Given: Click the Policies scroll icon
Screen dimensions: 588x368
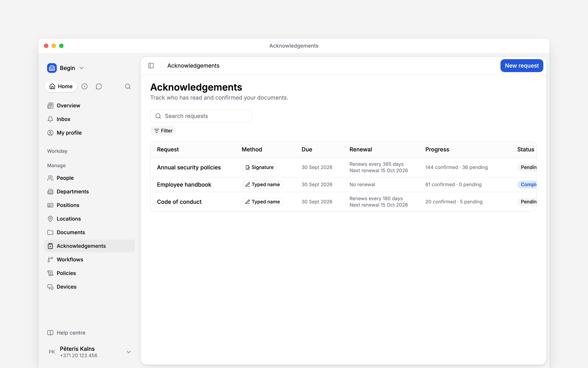Looking at the screenshot, I should point(50,273).
